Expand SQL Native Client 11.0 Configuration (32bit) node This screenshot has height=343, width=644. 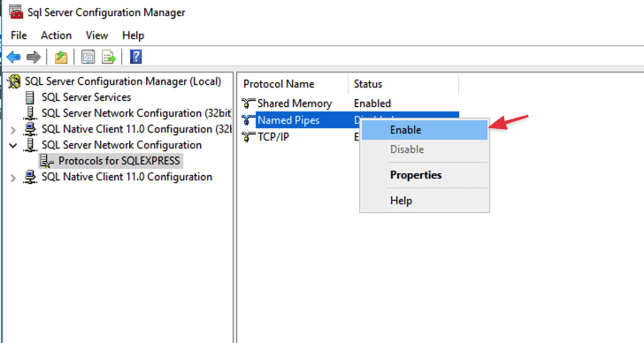[x=13, y=130]
